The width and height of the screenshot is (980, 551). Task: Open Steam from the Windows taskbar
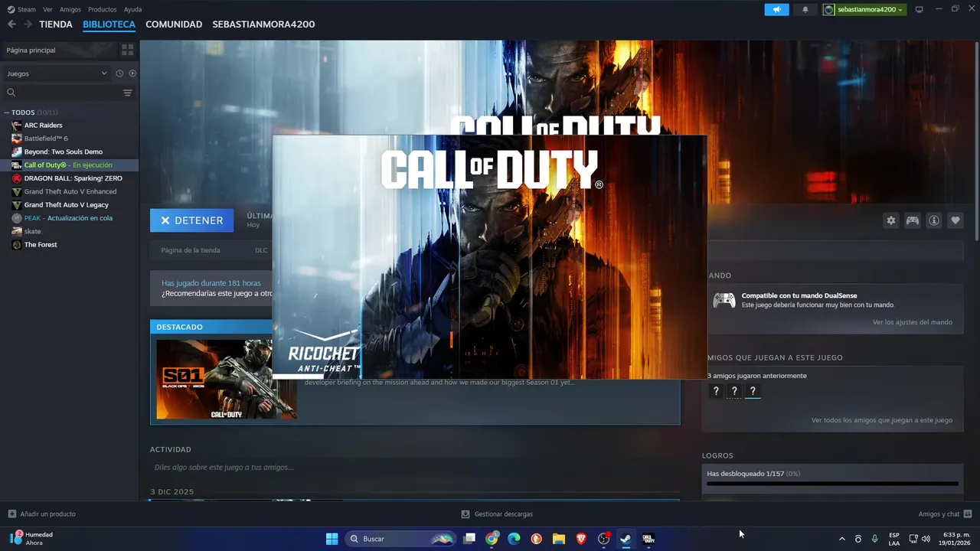point(626,539)
